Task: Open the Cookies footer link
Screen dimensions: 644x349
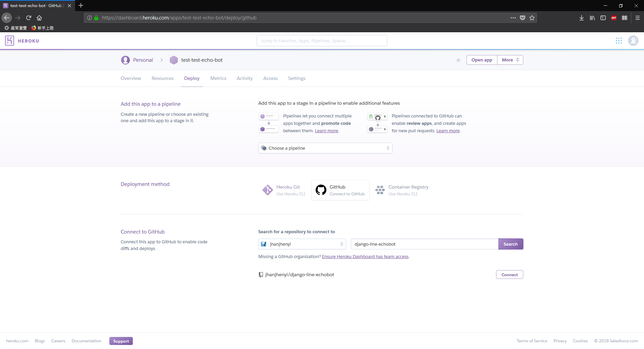Action: 580,341
